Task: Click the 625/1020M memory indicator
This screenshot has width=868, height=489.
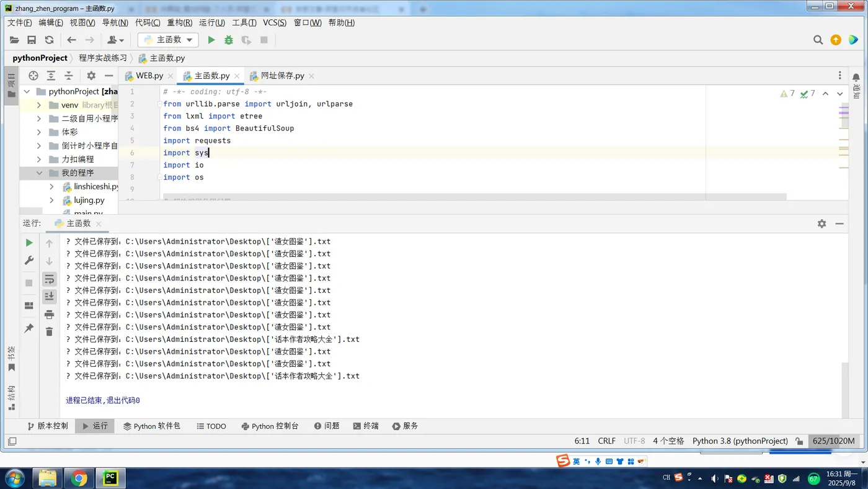Action: [x=833, y=441]
